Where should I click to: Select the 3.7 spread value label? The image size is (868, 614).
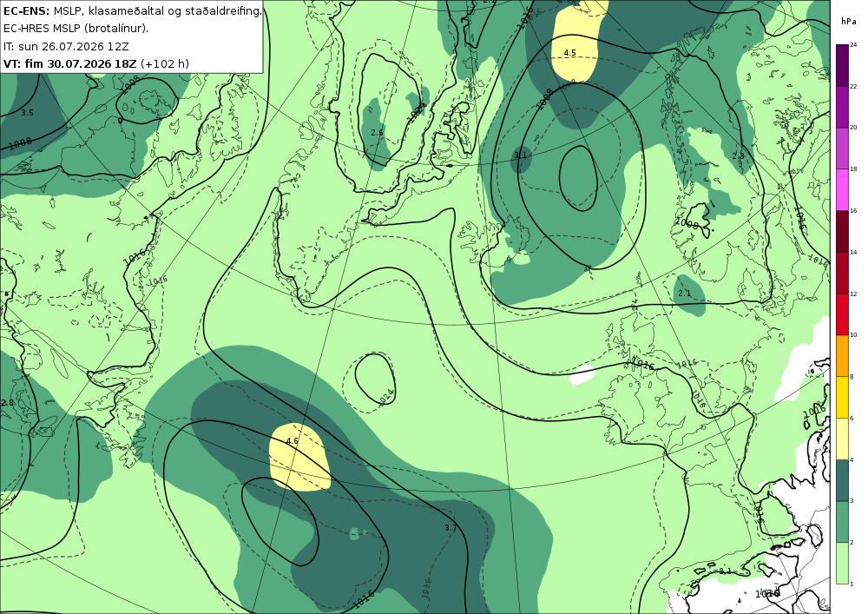pos(450,528)
